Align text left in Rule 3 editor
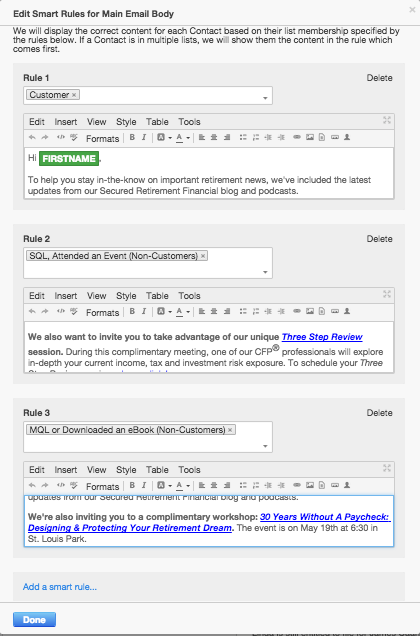The height and width of the screenshot is (636, 420). pyautogui.click(x=202, y=486)
